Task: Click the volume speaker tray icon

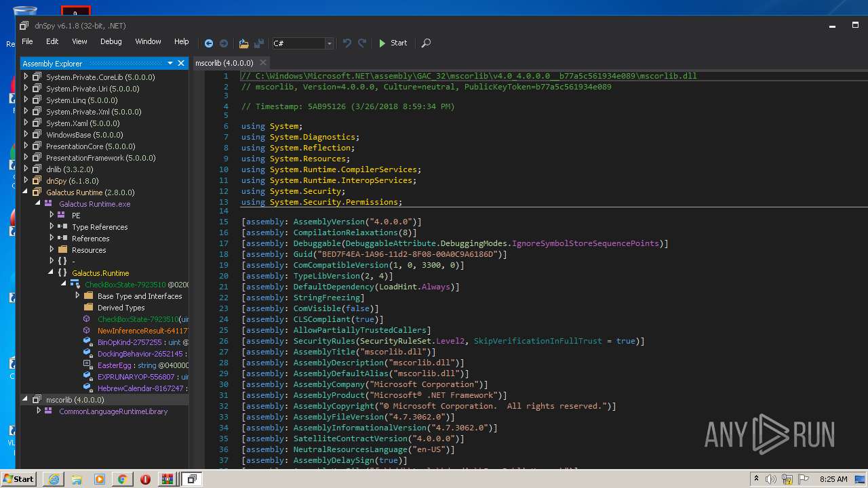Action: [x=771, y=479]
